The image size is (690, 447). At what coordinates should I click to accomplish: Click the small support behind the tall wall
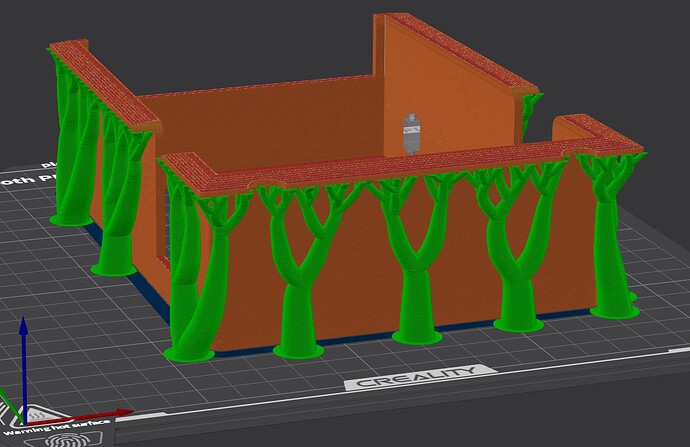point(530,105)
